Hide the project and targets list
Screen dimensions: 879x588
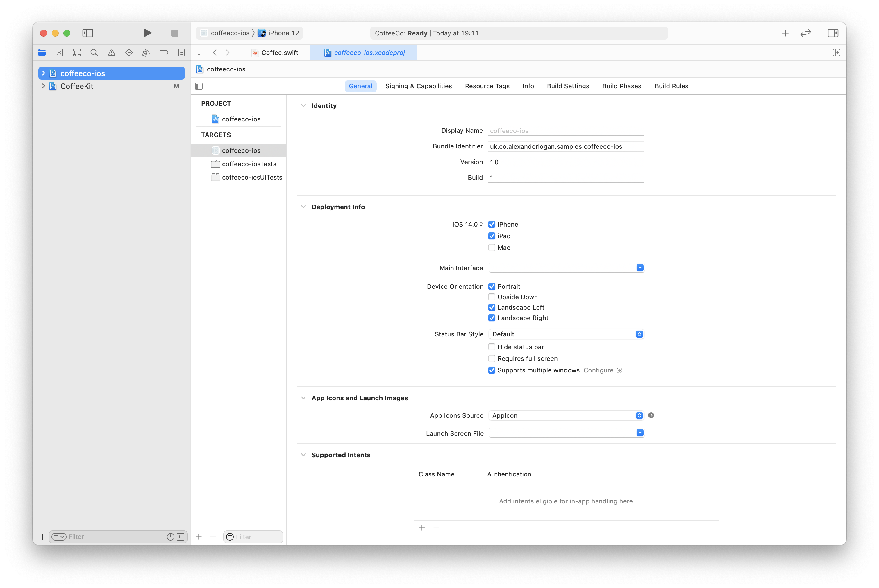pyautogui.click(x=199, y=86)
